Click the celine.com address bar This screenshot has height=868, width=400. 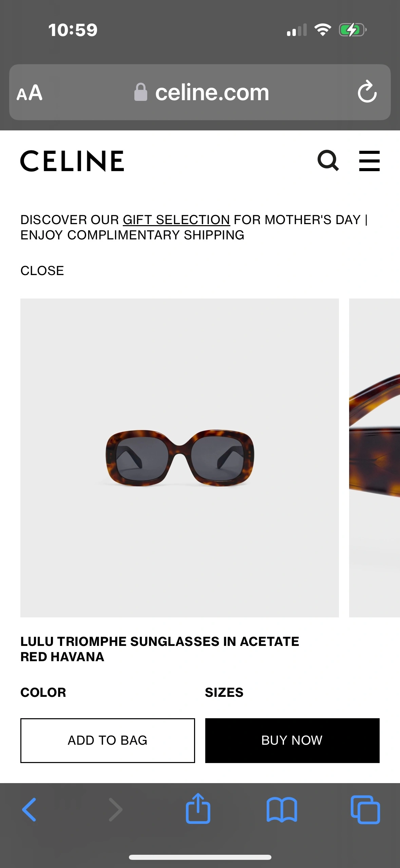(x=200, y=92)
